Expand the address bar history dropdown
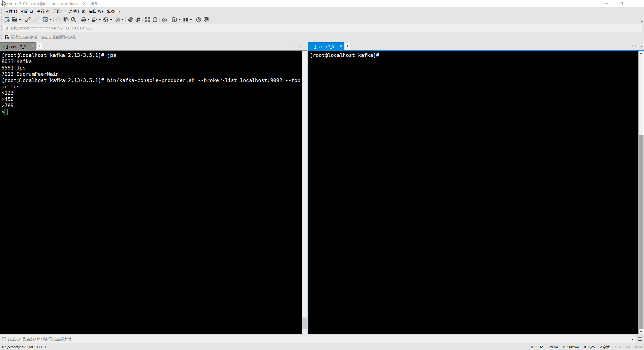Screen dimensions: 644x350 pos(639,28)
